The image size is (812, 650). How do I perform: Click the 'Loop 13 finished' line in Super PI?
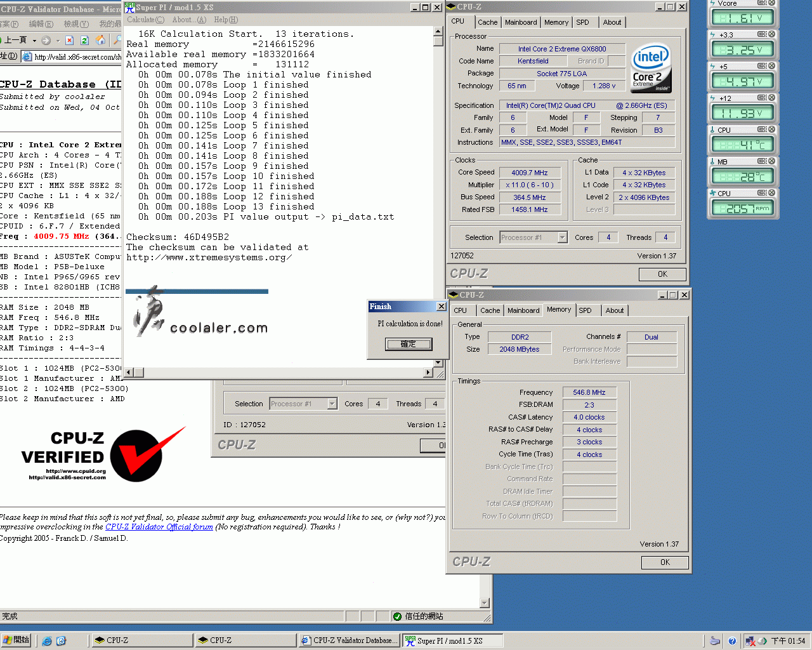[x=226, y=206]
